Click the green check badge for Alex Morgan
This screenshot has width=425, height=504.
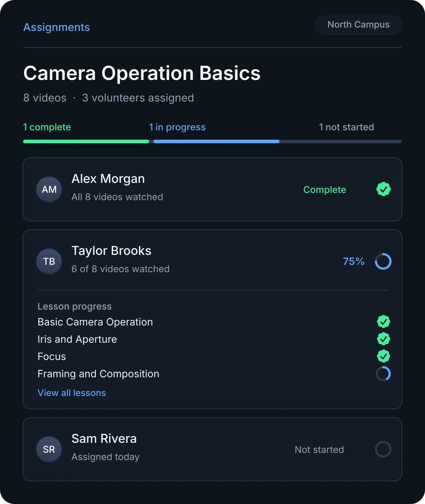pos(383,189)
